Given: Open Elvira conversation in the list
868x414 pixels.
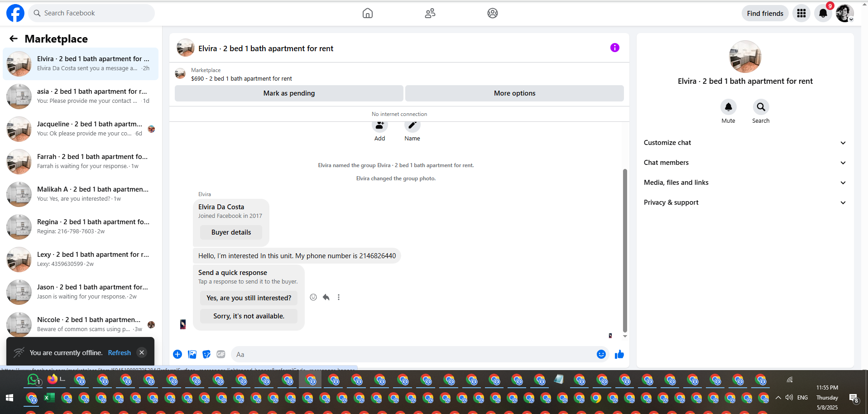Looking at the screenshot, I should [x=81, y=64].
